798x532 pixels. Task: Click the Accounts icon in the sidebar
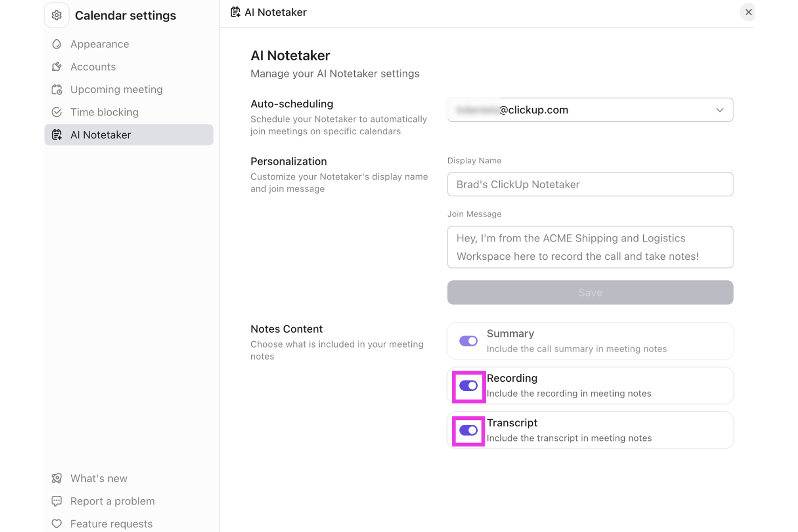point(57,66)
